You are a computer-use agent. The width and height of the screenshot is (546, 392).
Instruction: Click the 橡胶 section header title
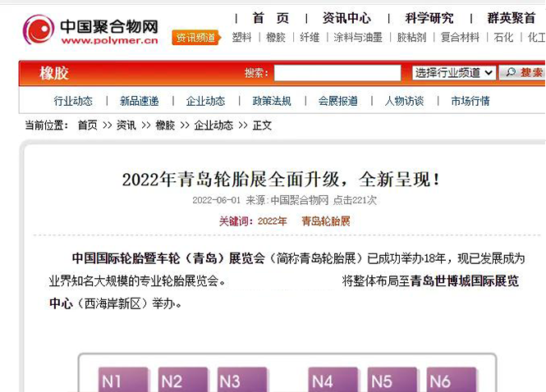[x=54, y=73]
